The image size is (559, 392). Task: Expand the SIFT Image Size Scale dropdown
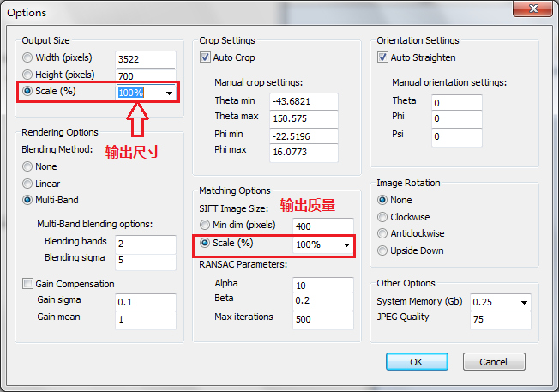[346, 244]
